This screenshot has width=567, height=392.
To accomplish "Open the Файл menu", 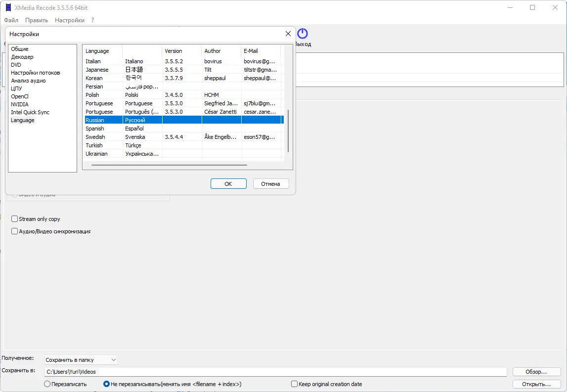I will click(11, 20).
